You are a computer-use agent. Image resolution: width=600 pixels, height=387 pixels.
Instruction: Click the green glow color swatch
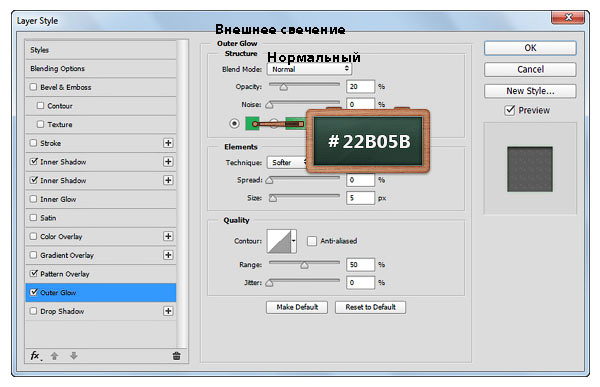tap(252, 124)
